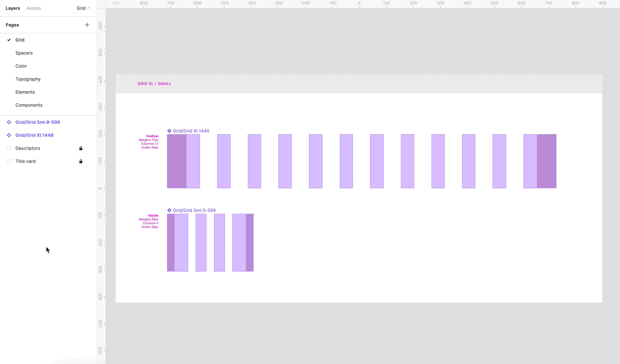This screenshot has width=620, height=364.
Task: Click the Columns 4 label
Action: [151, 223]
